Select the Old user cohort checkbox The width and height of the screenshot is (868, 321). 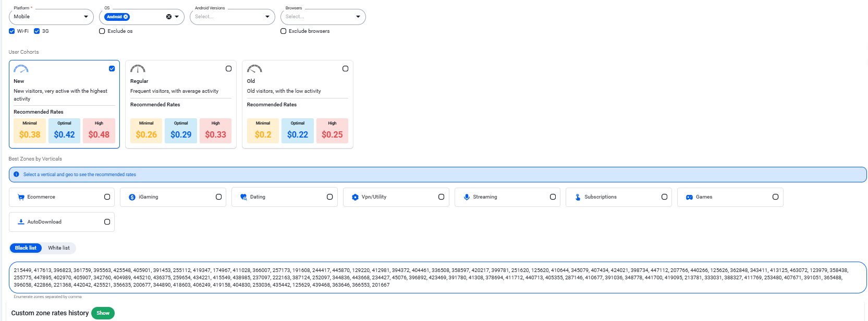tap(345, 69)
